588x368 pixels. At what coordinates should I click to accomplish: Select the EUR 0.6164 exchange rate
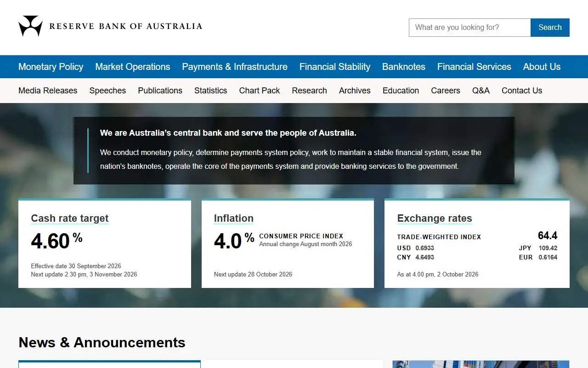click(x=538, y=257)
